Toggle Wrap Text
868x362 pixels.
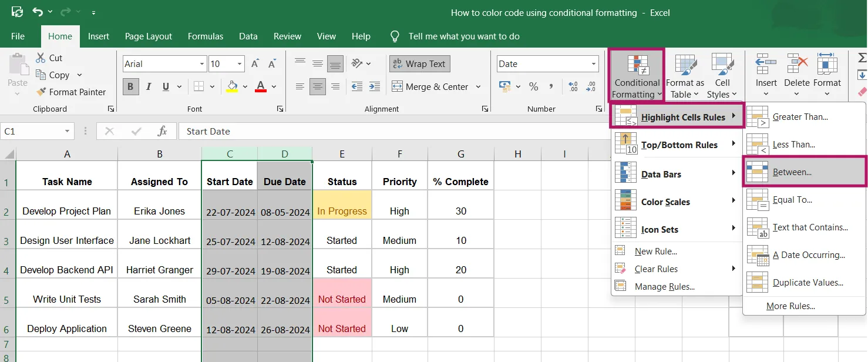(x=419, y=63)
